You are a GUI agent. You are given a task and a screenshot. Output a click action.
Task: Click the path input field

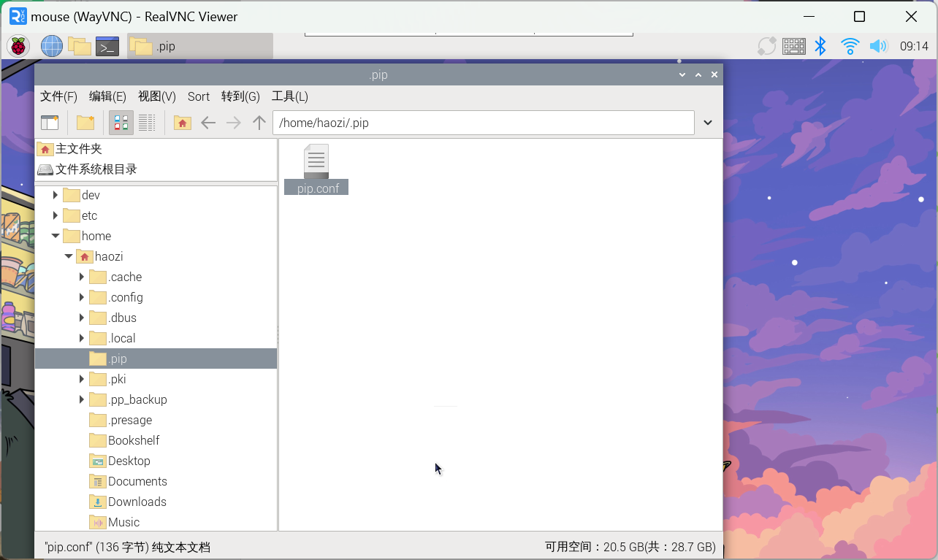[x=482, y=123]
